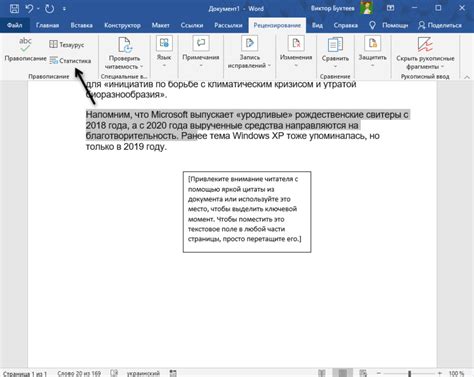Viewport: 474px width, 377px height.
Task: Click inside the placeholder text box
Action: point(247,212)
